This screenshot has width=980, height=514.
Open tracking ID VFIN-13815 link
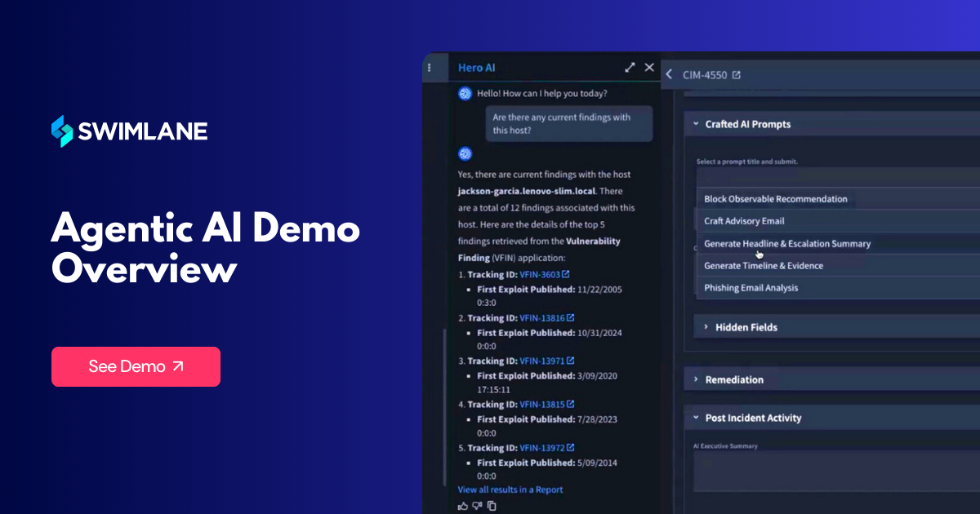[x=547, y=404]
